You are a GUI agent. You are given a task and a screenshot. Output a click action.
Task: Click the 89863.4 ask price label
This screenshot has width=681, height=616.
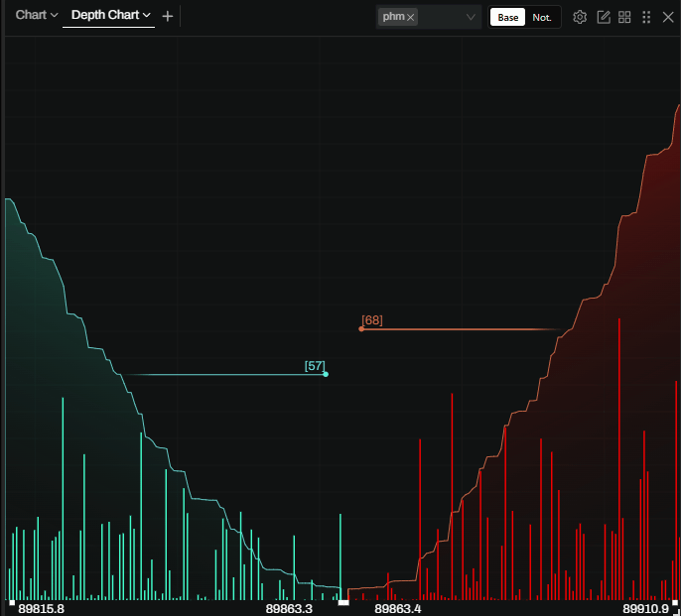pos(398,609)
